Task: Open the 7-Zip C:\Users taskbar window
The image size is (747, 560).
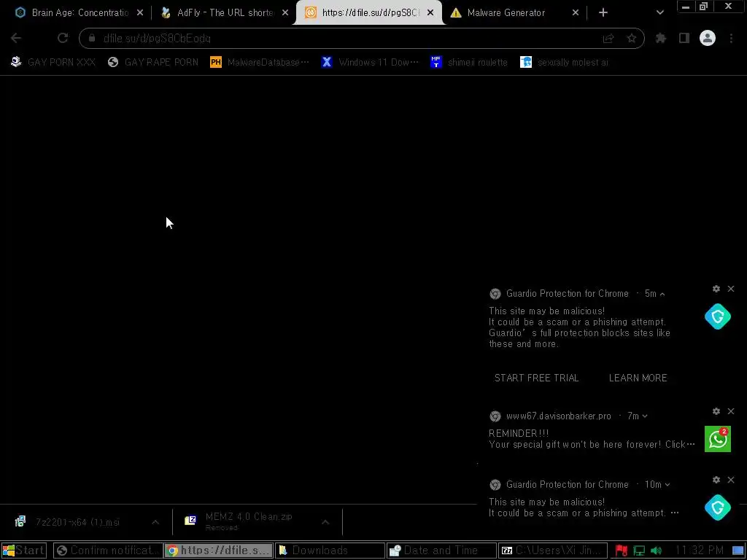Action: point(553,551)
